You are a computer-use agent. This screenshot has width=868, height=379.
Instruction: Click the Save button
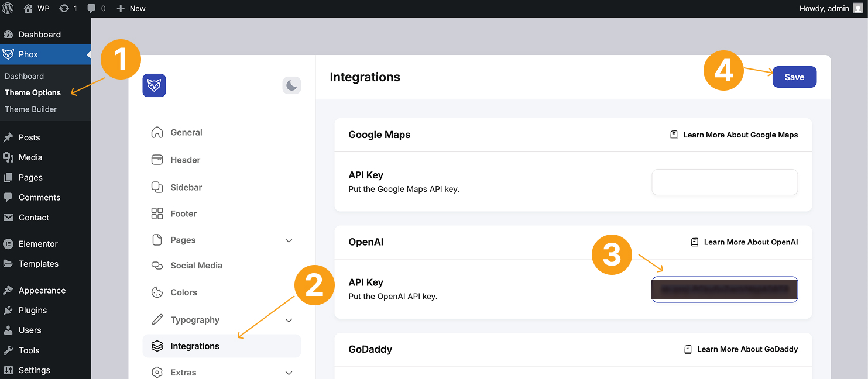[x=794, y=77]
